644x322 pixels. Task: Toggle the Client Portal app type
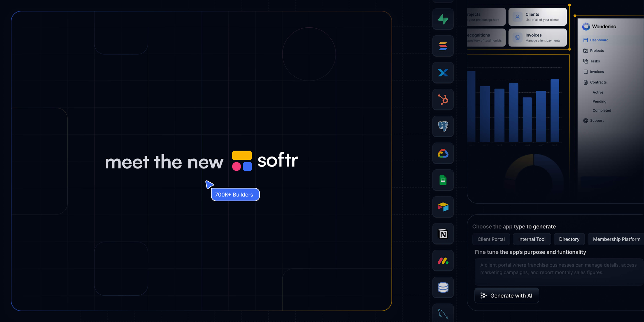pos(491,239)
